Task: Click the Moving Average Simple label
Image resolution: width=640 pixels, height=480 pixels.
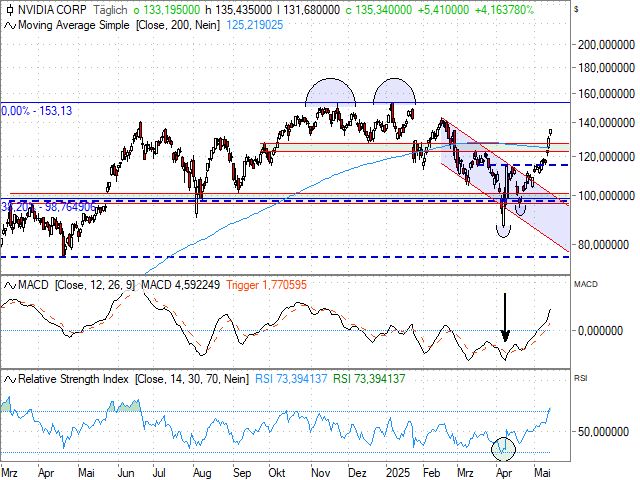Action: [74, 25]
